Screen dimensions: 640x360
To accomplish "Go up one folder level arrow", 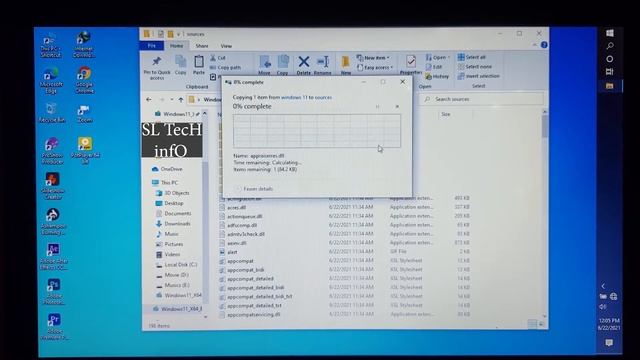I will point(181,100).
